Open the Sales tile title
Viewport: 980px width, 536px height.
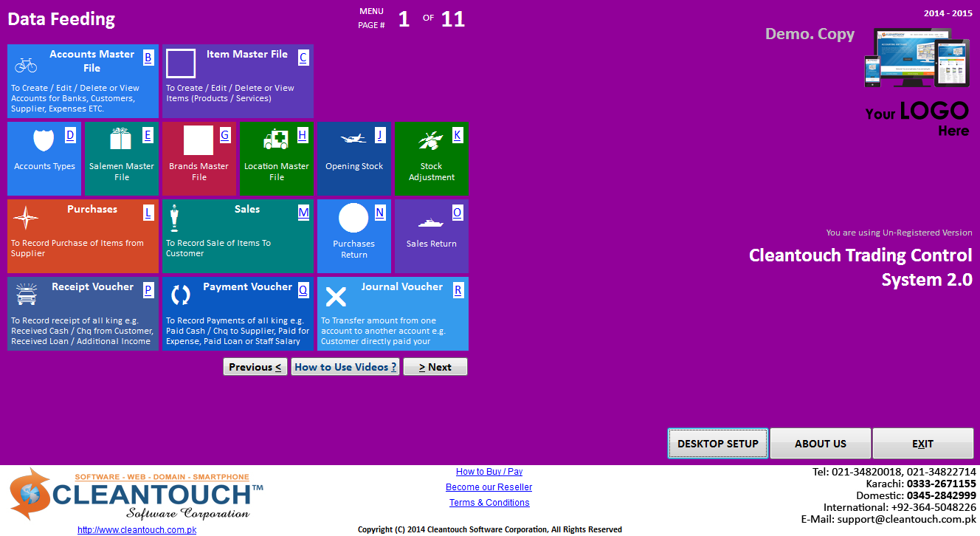pyautogui.click(x=247, y=209)
